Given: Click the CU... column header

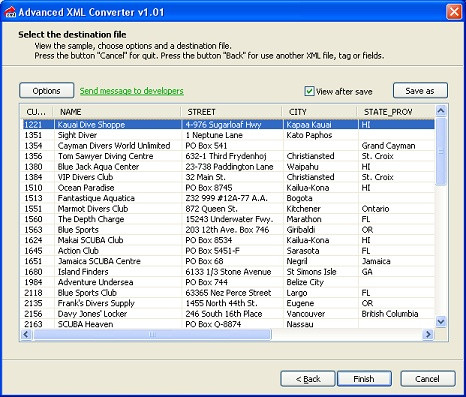Looking at the screenshot, I should pos(37,112).
